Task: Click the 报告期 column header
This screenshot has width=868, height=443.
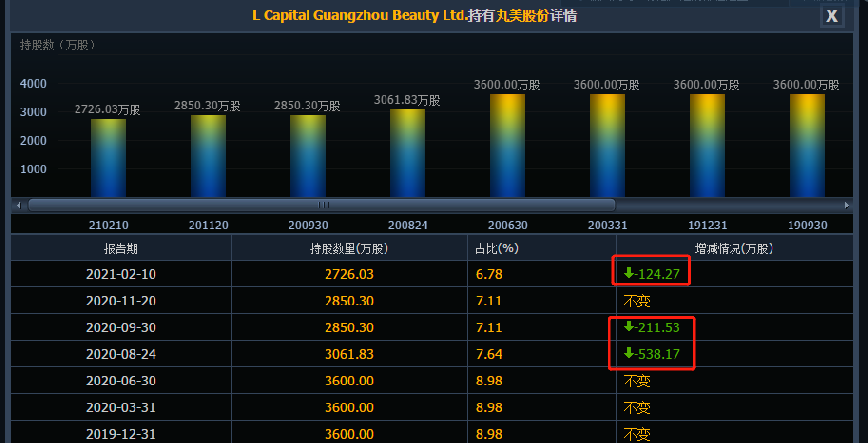Action: (121, 248)
